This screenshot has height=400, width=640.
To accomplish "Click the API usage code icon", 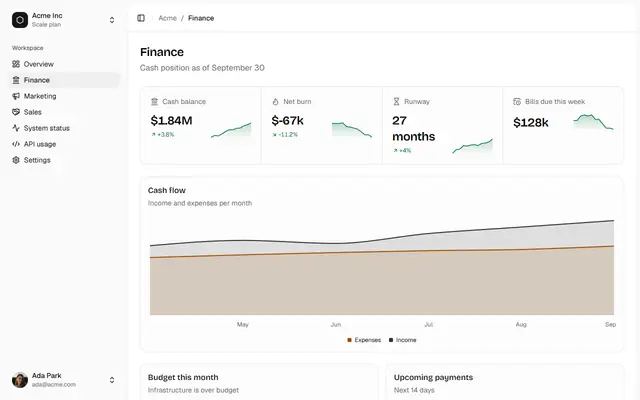I will coord(16,144).
